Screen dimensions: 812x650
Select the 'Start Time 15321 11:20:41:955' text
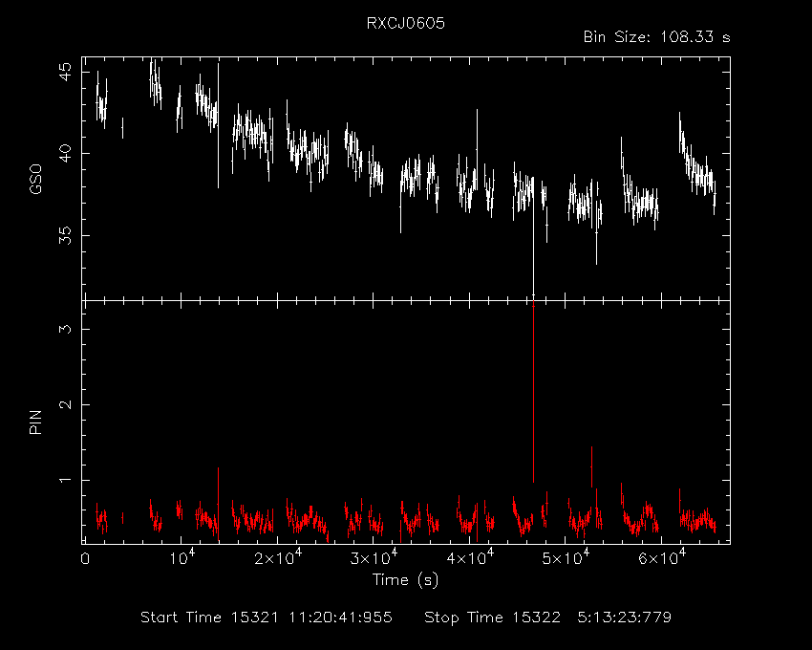point(267,617)
